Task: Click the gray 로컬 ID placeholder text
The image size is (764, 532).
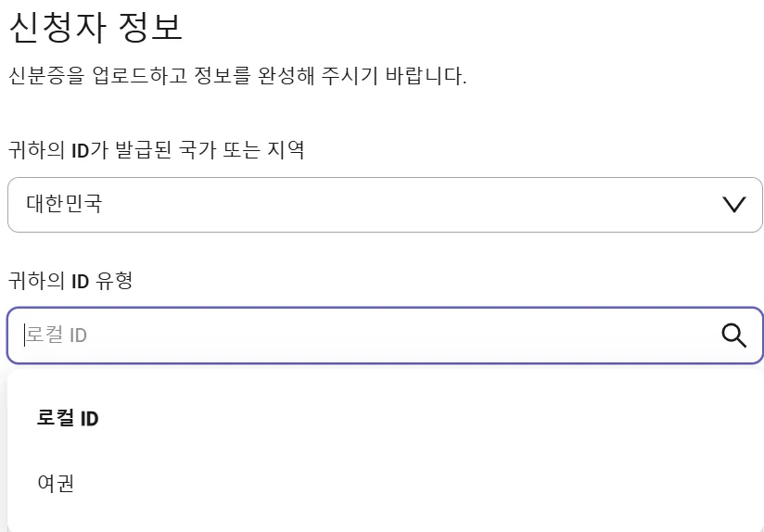Action: pos(57,336)
